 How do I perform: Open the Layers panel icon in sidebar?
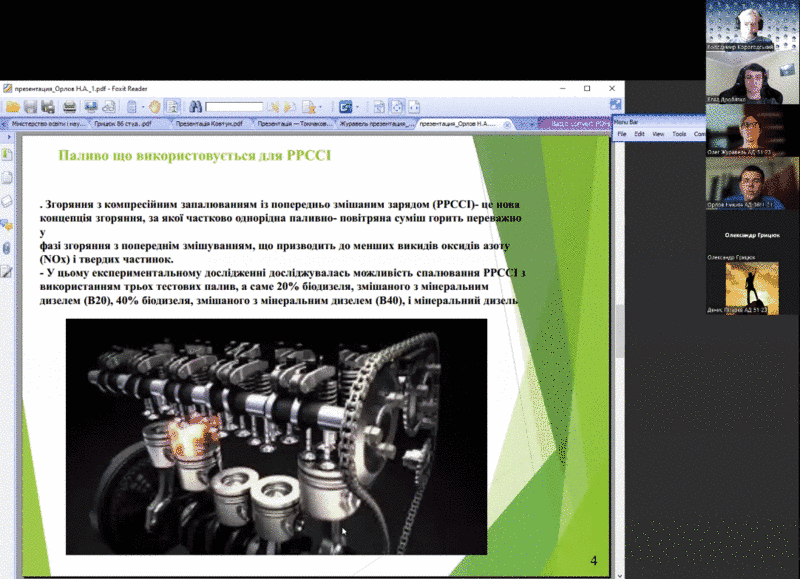[7, 201]
